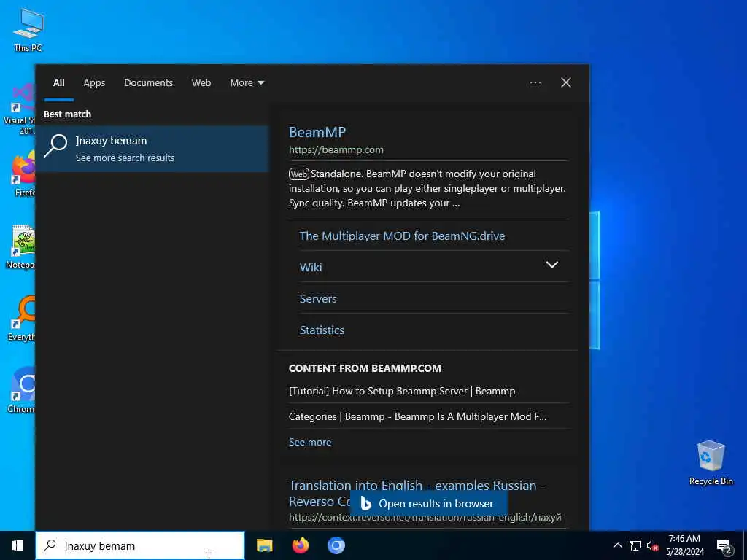The height and width of the screenshot is (560, 747).
Task: Switch to the Web search tab
Action: pos(201,83)
